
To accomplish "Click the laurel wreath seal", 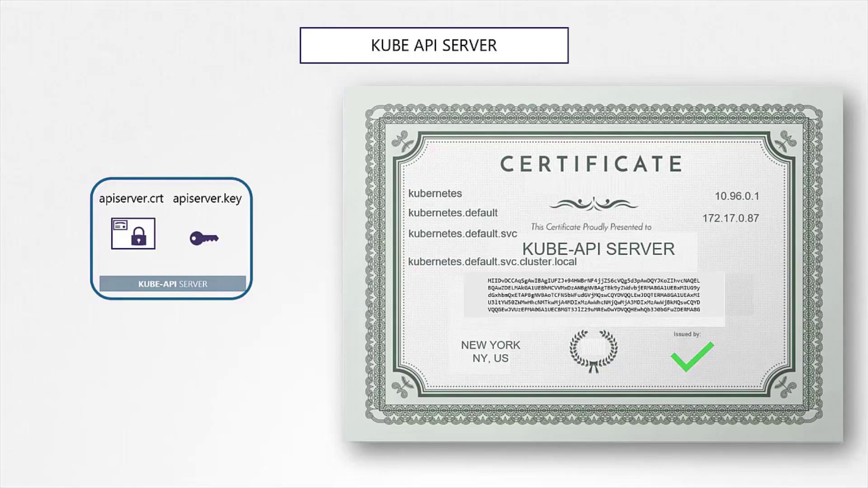I will coord(593,351).
